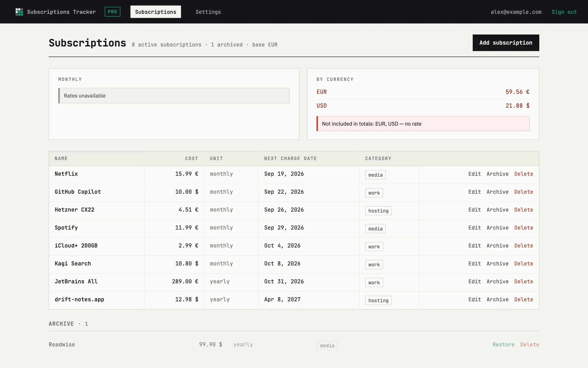Click the 99.90 $ Readwise cost
Viewport: 588px width, 368px height.
[x=210, y=345]
